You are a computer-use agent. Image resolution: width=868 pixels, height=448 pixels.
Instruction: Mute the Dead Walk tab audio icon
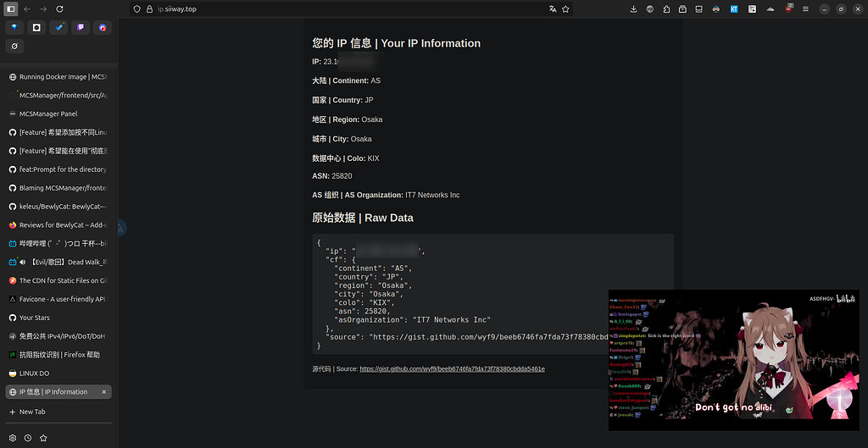pyautogui.click(x=22, y=263)
